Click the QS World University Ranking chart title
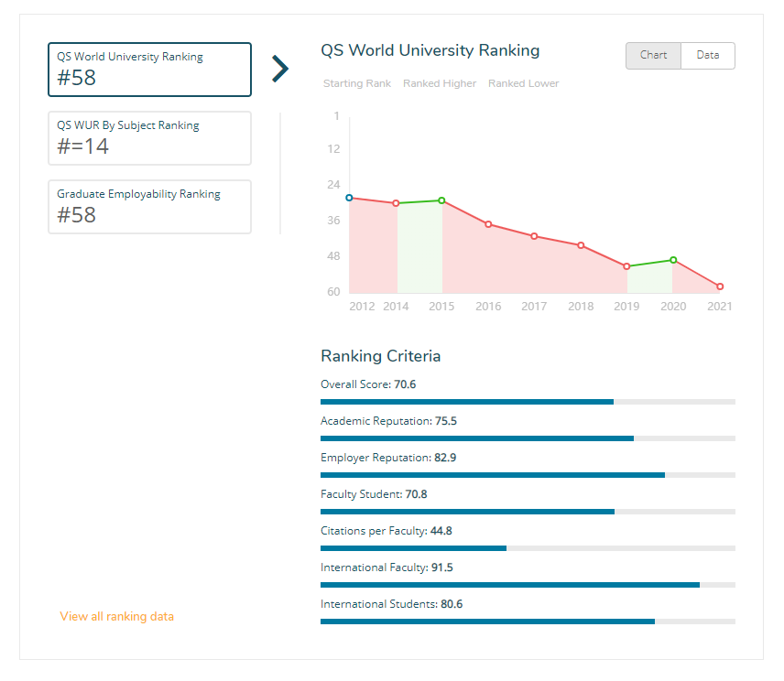This screenshot has height=681, width=784. point(430,50)
